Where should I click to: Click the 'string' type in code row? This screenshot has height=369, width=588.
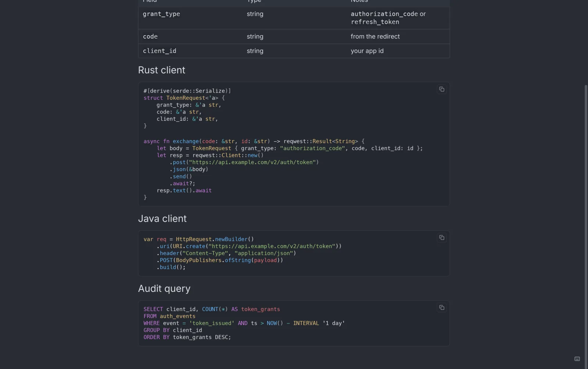[255, 36]
